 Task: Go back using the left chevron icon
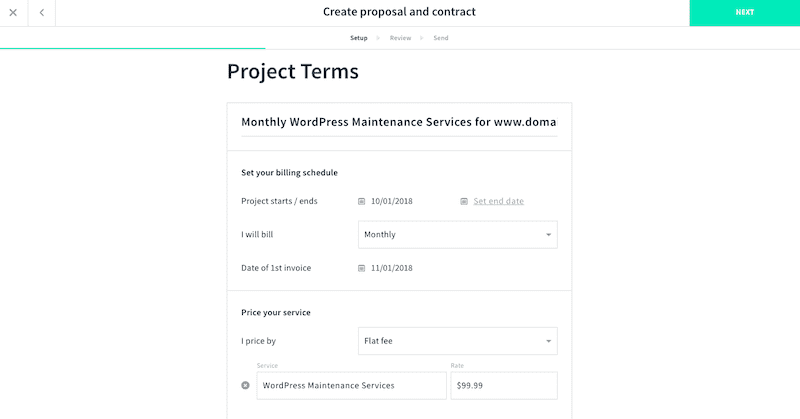click(42, 13)
